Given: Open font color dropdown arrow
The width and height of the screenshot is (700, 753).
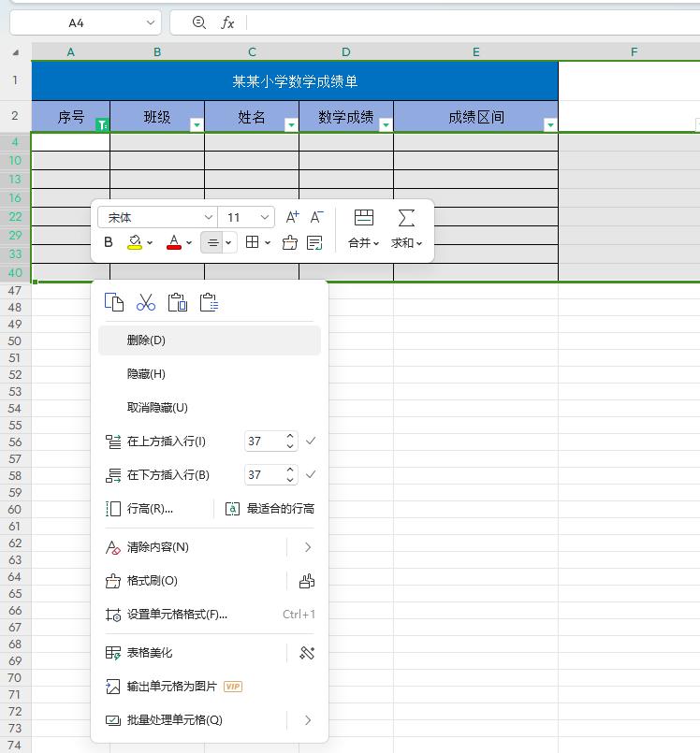Looking at the screenshot, I should pyautogui.click(x=189, y=243).
